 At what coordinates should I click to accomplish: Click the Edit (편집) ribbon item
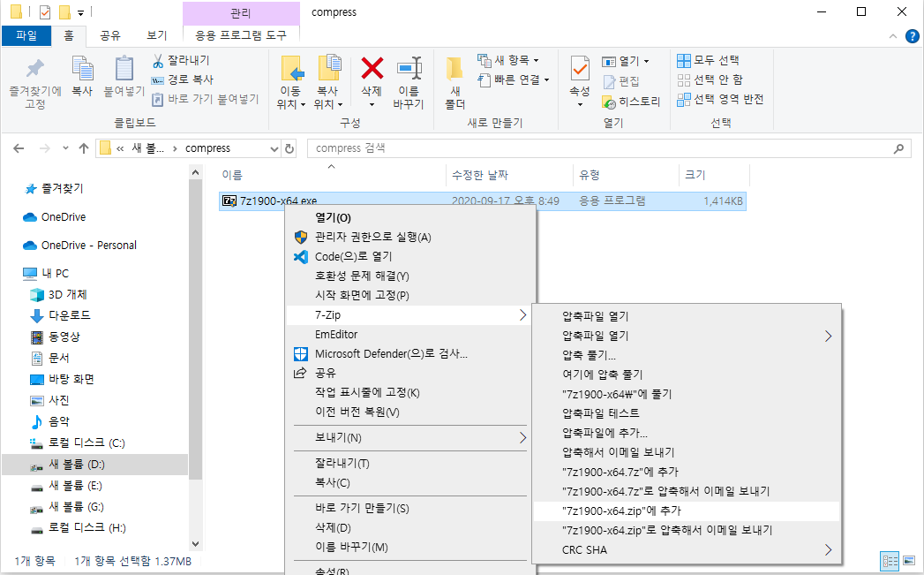[621, 81]
